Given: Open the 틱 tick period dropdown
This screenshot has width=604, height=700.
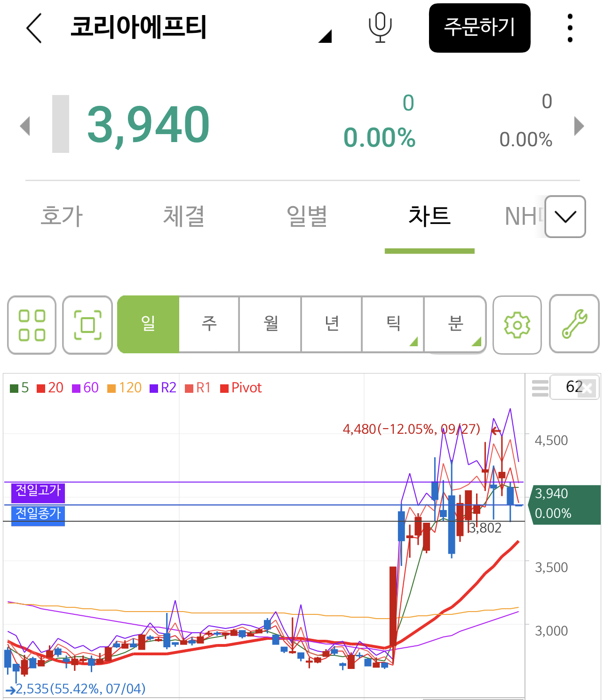Looking at the screenshot, I should (393, 324).
